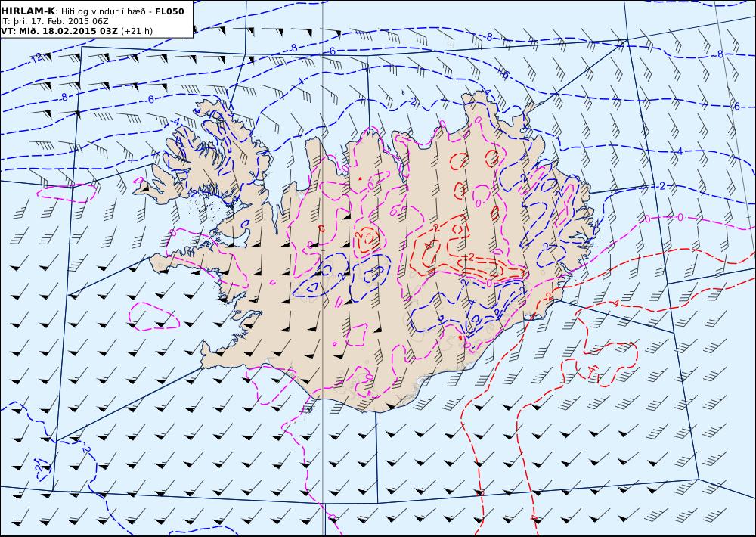The image size is (756, 537).
Task: Click the '(+21 h)' forecast offset text
Action: [x=136, y=31]
